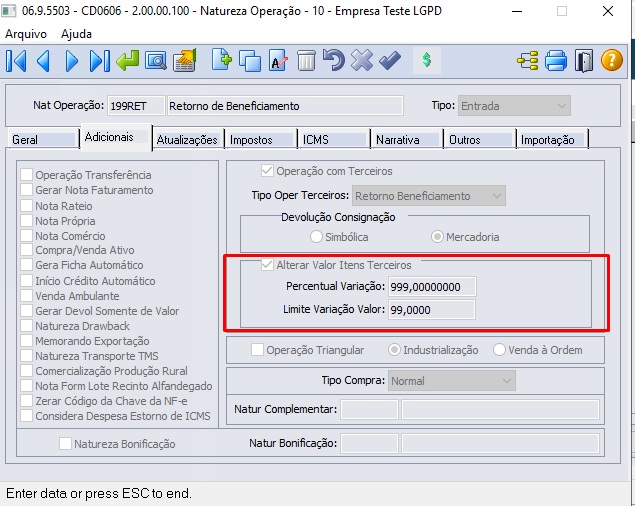This screenshot has width=635, height=506.
Task: Go to the first record
Action: pos(17,61)
